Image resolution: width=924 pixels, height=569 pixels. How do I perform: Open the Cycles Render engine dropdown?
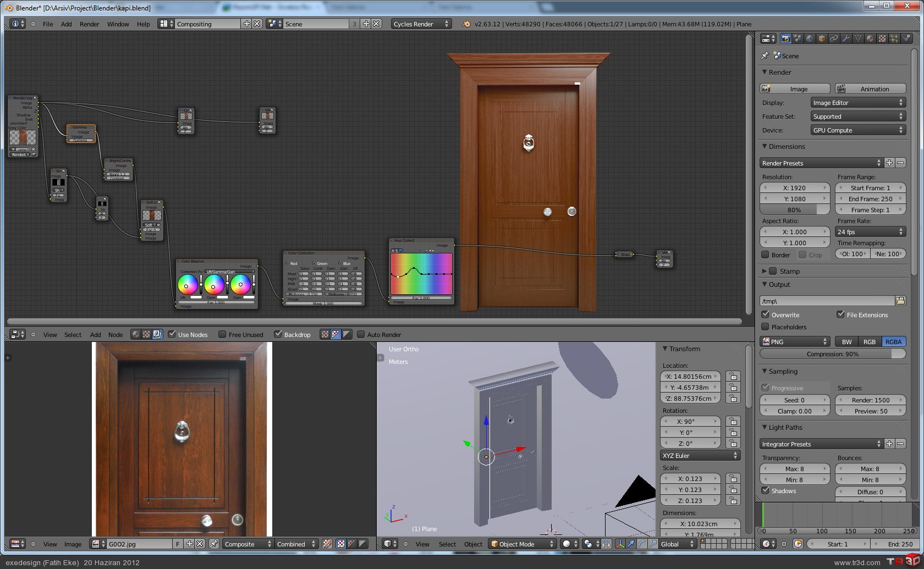[x=421, y=24]
